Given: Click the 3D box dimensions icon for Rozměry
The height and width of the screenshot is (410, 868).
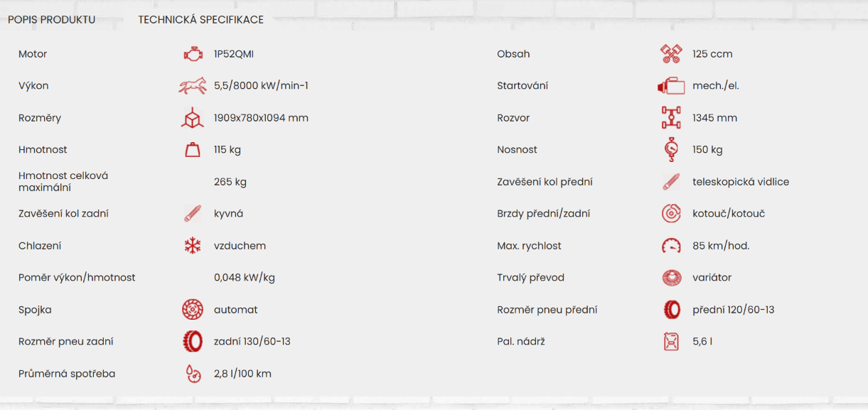Looking at the screenshot, I should coord(193,118).
